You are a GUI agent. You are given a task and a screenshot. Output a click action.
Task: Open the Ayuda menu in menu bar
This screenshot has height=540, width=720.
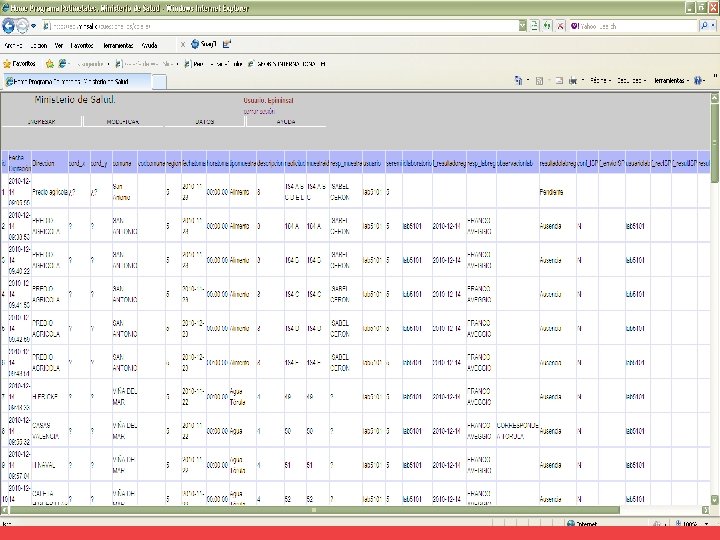pos(150,45)
